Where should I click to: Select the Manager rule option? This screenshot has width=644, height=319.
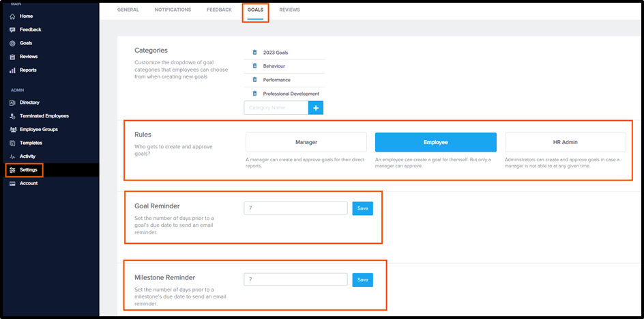click(306, 142)
